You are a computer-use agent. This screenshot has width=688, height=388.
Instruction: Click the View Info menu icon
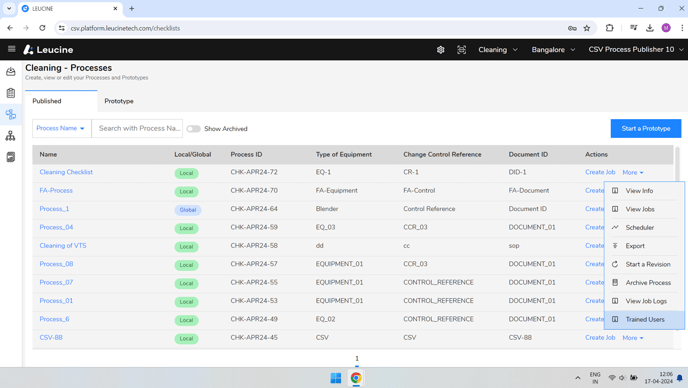point(615,190)
